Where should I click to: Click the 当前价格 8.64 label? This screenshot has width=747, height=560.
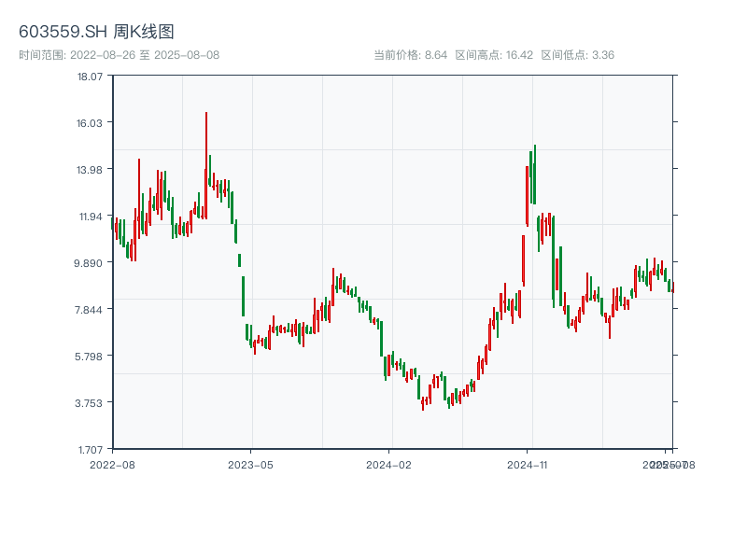pos(410,55)
